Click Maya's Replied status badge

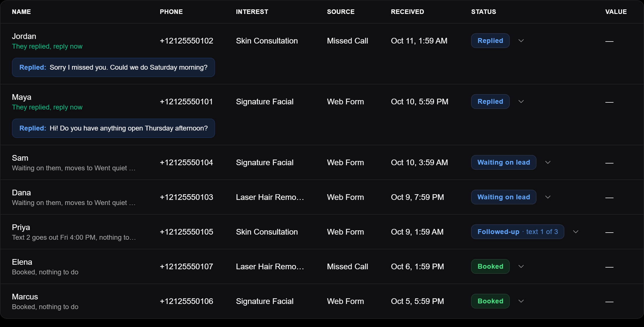[490, 102]
